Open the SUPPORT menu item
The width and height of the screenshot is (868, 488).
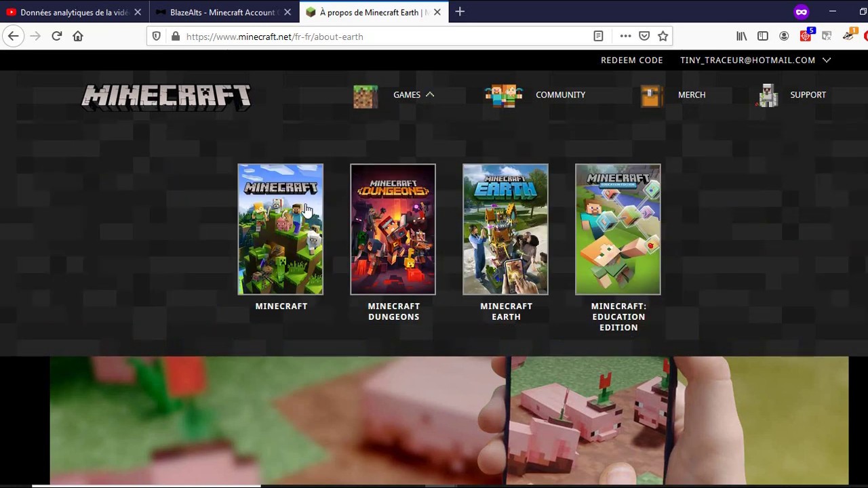(x=808, y=95)
